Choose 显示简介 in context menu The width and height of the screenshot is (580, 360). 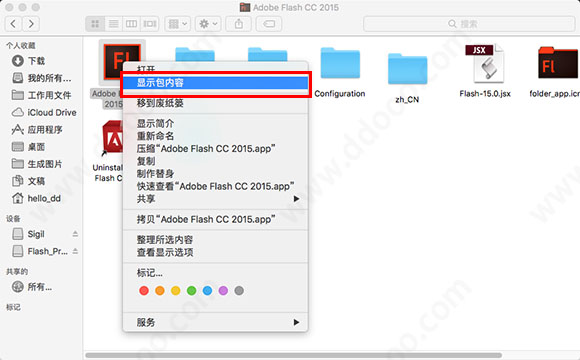(x=215, y=123)
